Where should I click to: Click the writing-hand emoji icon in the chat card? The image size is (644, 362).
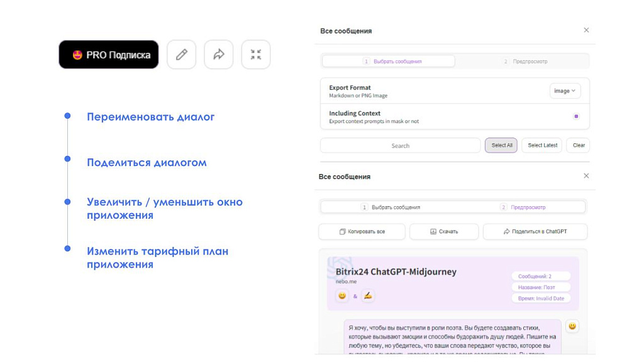coord(367,295)
